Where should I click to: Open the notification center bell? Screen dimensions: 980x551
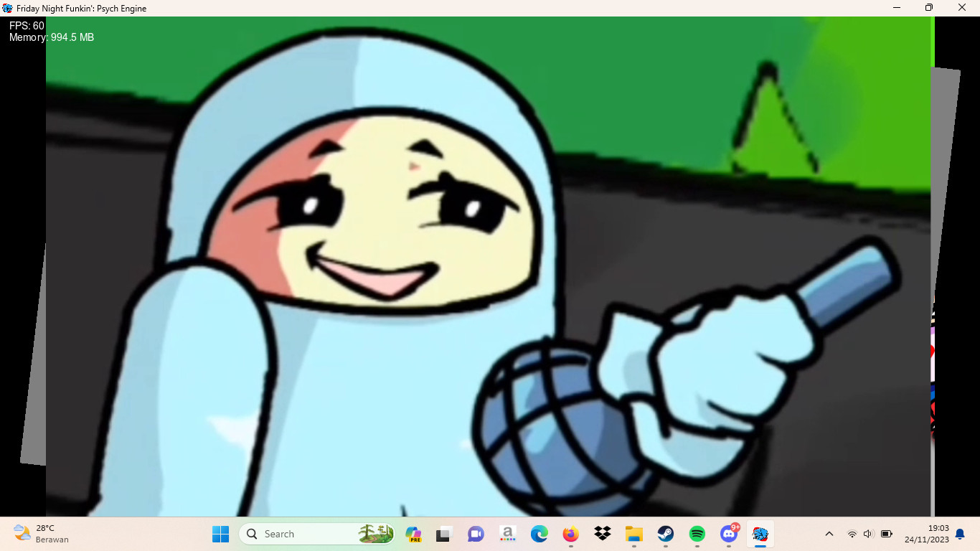(960, 534)
